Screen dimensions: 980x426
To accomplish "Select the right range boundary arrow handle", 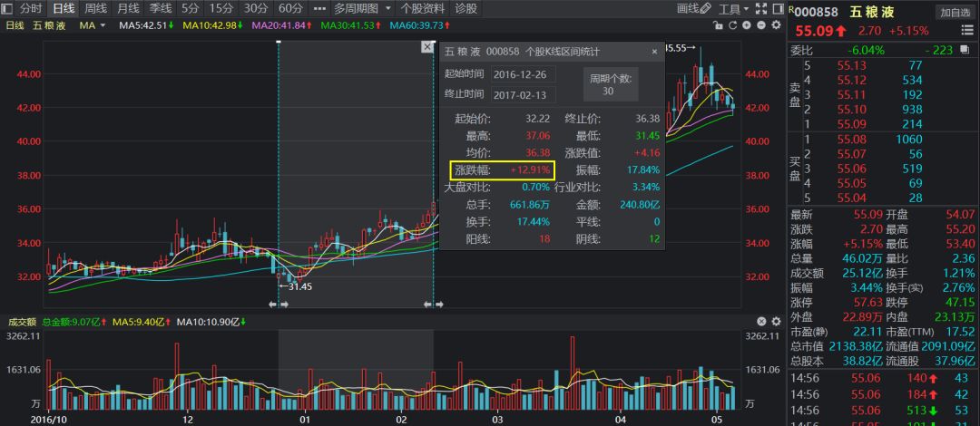I will [433, 305].
